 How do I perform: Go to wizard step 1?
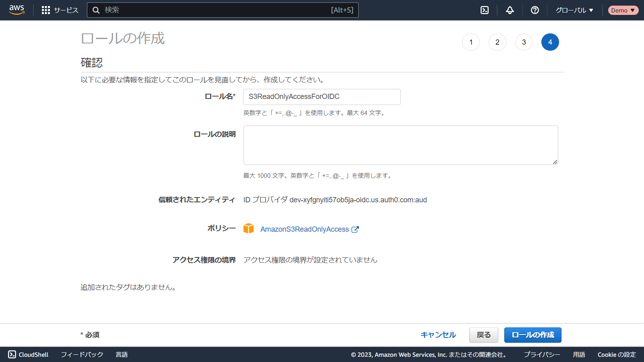point(471,42)
